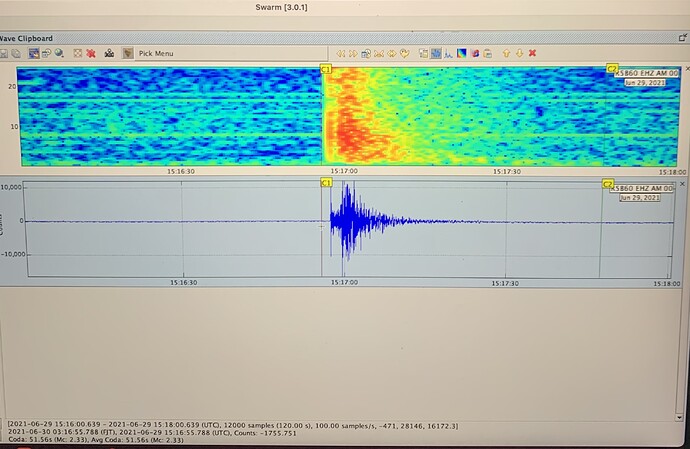Click the 20 Hz label on the spectrogram axis
690x449 pixels.
click(12, 86)
